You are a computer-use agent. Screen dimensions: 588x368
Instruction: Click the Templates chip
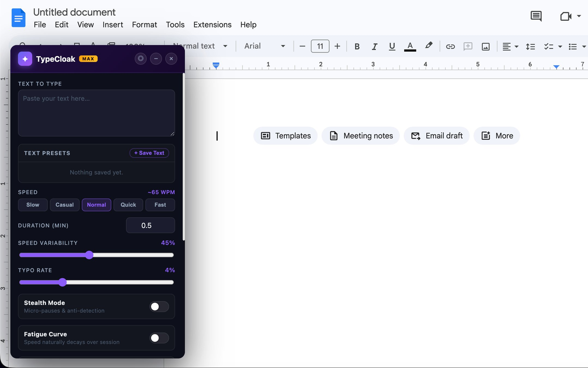pos(286,136)
